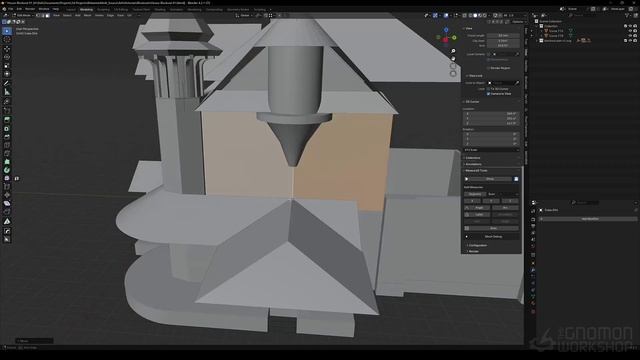This screenshot has width=640, height=360.
Task: Click the viewport pan hand icon
Action: [453, 58]
